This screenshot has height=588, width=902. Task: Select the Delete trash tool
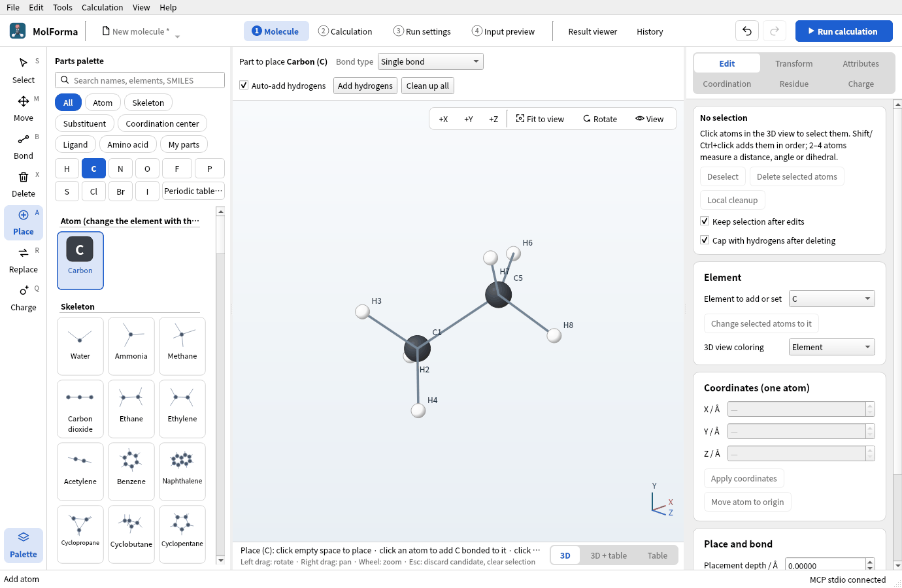[24, 184]
